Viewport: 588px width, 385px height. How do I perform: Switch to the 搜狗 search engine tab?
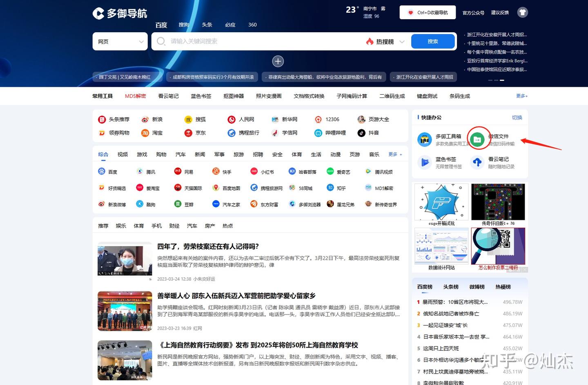click(x=184, y=24)
